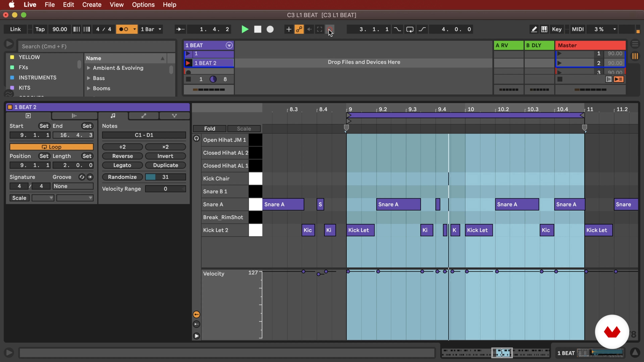Viewport: 644px width, 362px height.
Task: Sort browser by Name column arrow
Action: pos(163,58)
